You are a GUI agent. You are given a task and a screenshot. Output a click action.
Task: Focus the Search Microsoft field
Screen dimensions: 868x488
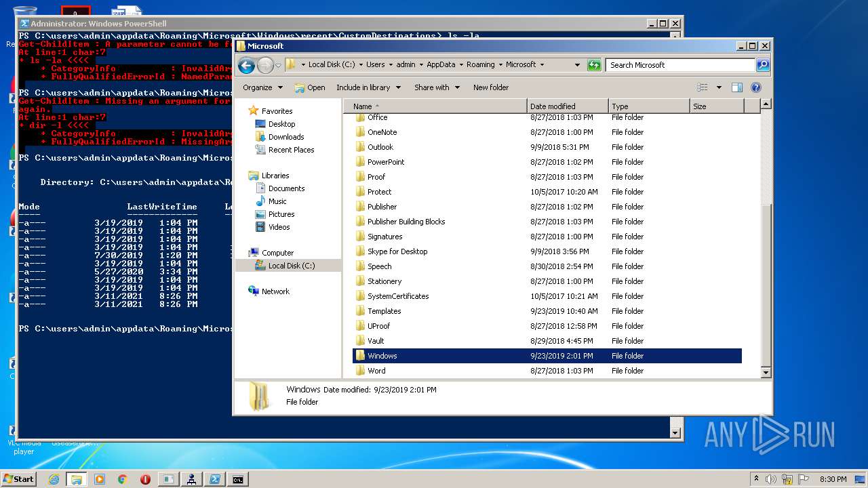680,65
